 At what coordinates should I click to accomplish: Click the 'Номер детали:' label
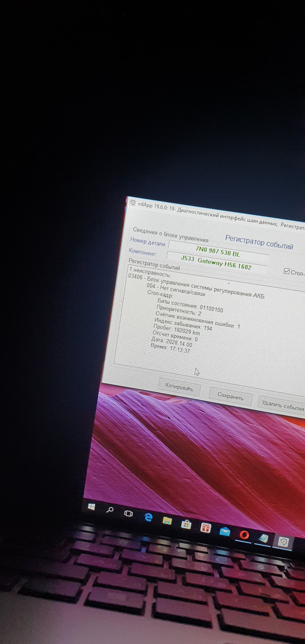(x=148, y=242)
